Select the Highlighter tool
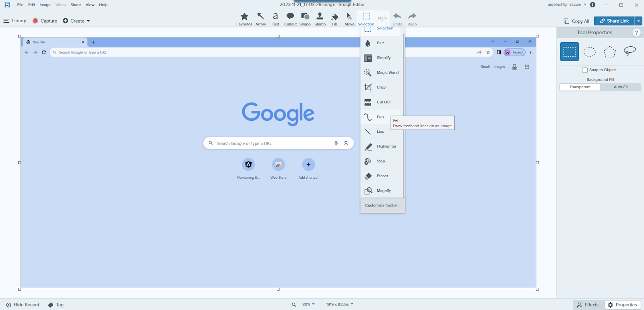The height and width of the screenshot is (310, 644). (386, 147)
